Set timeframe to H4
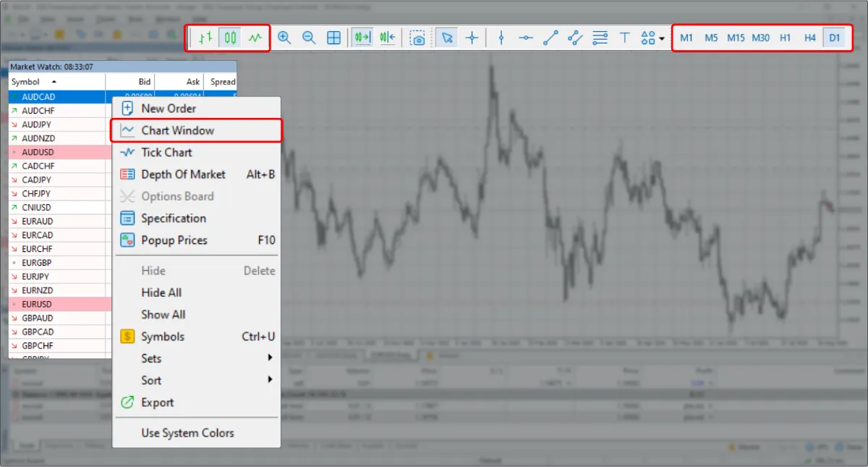Viewport: 868px width, 467px height. pyautogui.click(x=810, y=38)
